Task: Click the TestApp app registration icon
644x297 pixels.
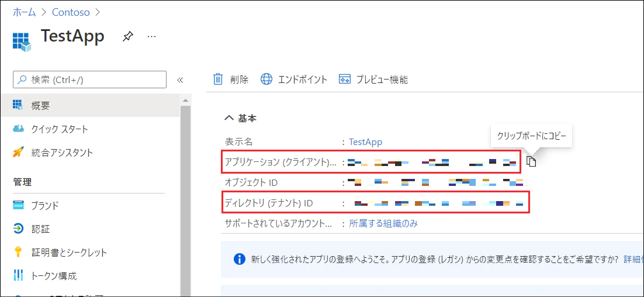Action: pos(22,41)
